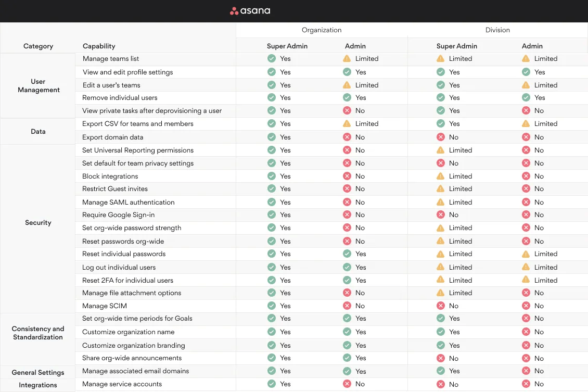588x392 pixels.
Task: Click Organization Super Admin green check for Manage SCIM
Action: pos(272,306)
